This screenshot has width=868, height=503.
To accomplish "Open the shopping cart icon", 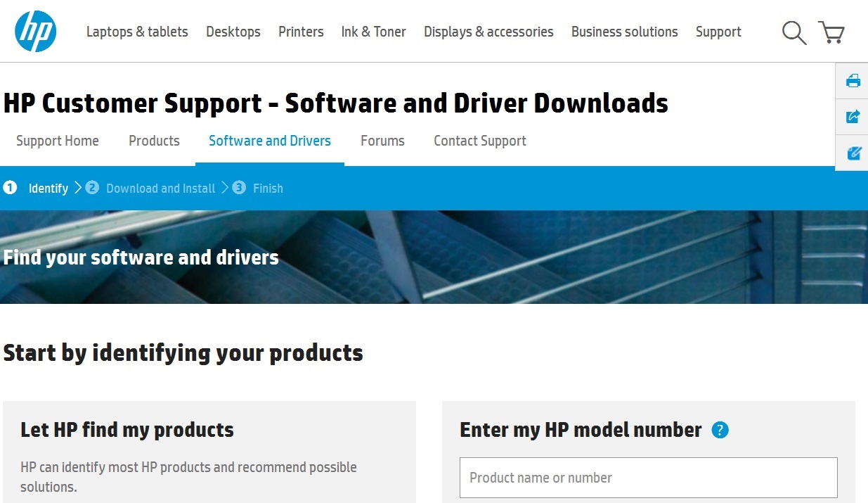I will point(831,32).
